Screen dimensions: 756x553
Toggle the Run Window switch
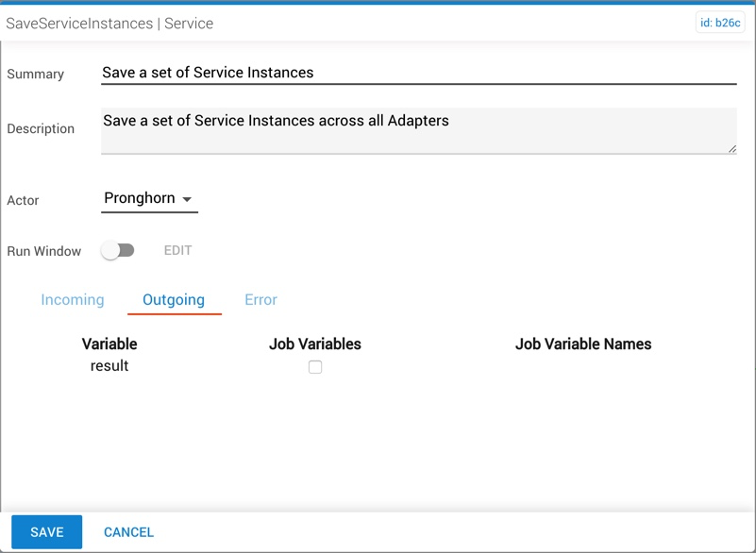(x=118, y=250)
